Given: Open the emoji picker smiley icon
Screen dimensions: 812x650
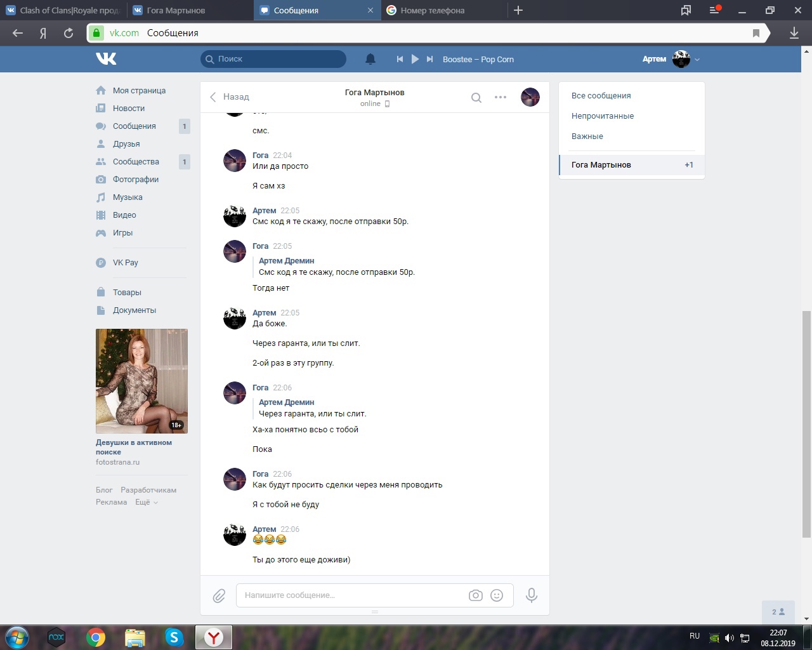Looking at the screenshot, I should tap(497, 595).
